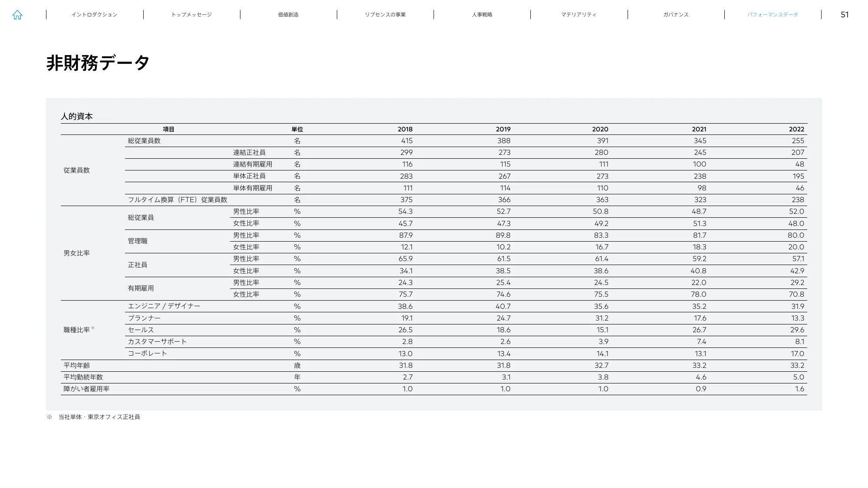Screen dimensions: 868x488
Task: Select 人事戦略 in the navigation
Action: [x=482, y=14]
